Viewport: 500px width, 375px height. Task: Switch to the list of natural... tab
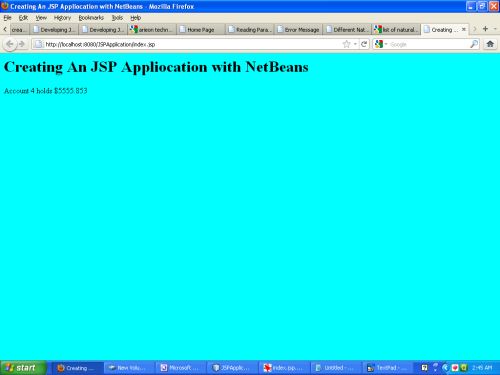tap(396, 30)
